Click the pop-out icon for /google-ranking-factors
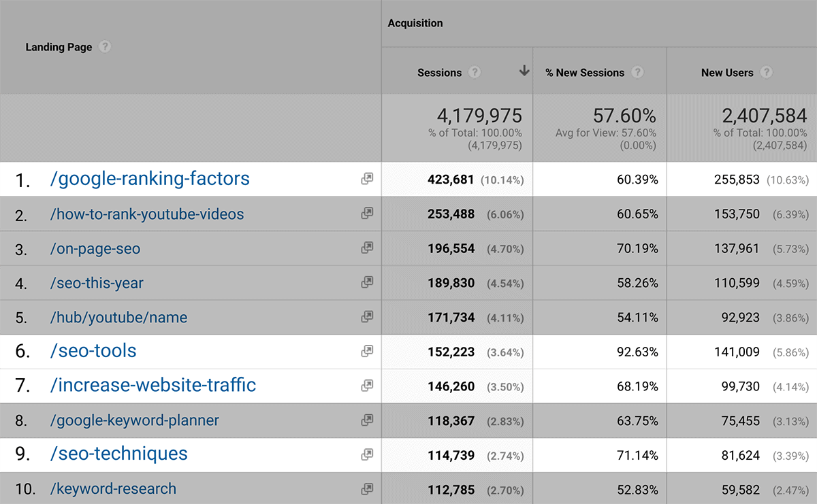This screenshot has height=504, width=817. tap(367, 178)
